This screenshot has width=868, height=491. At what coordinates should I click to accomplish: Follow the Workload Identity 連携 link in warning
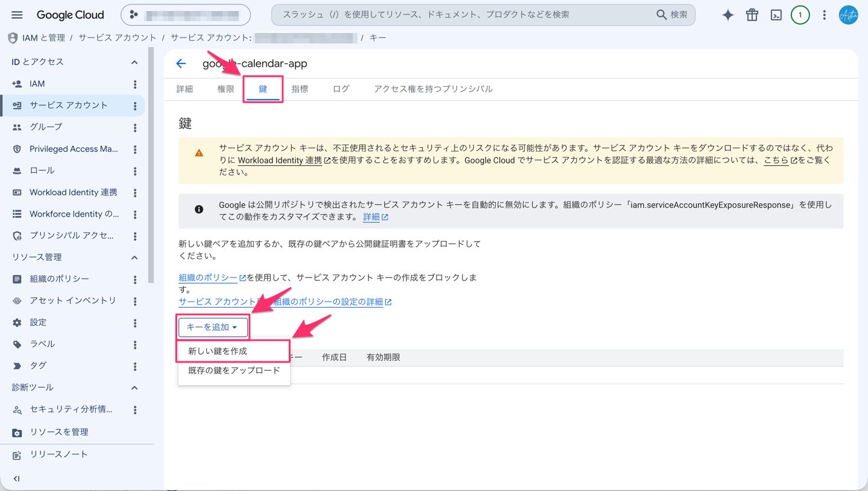pos(284,160)
